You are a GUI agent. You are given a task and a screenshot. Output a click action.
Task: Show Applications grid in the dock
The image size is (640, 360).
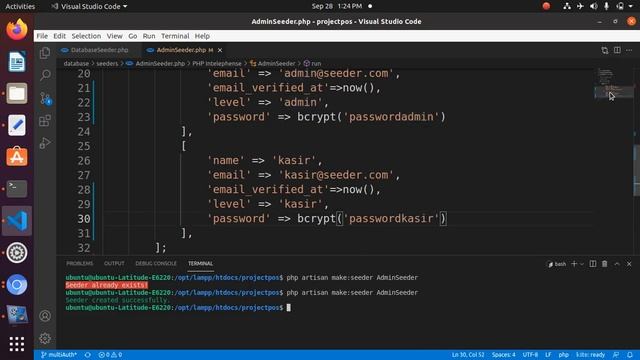17,344
